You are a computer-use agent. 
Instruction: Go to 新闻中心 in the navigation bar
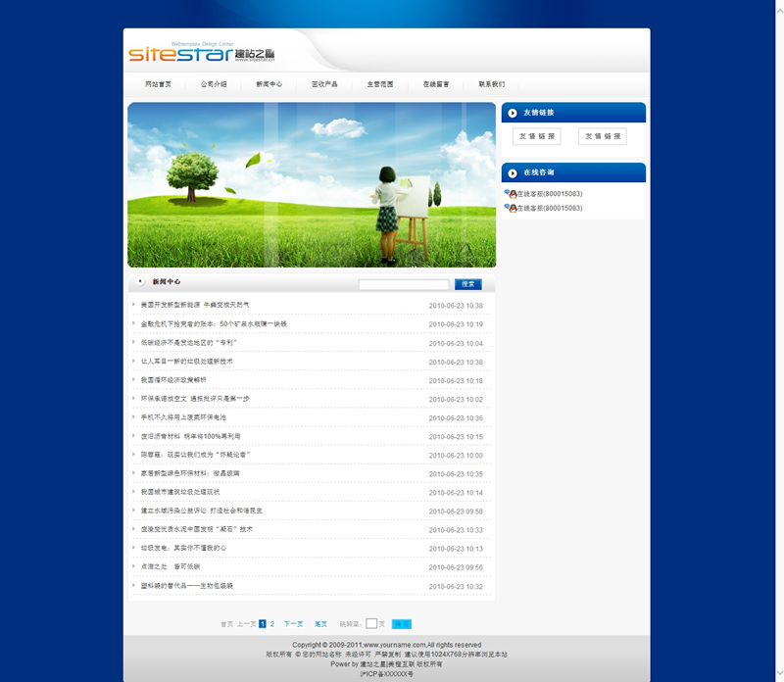pos(269,84)
